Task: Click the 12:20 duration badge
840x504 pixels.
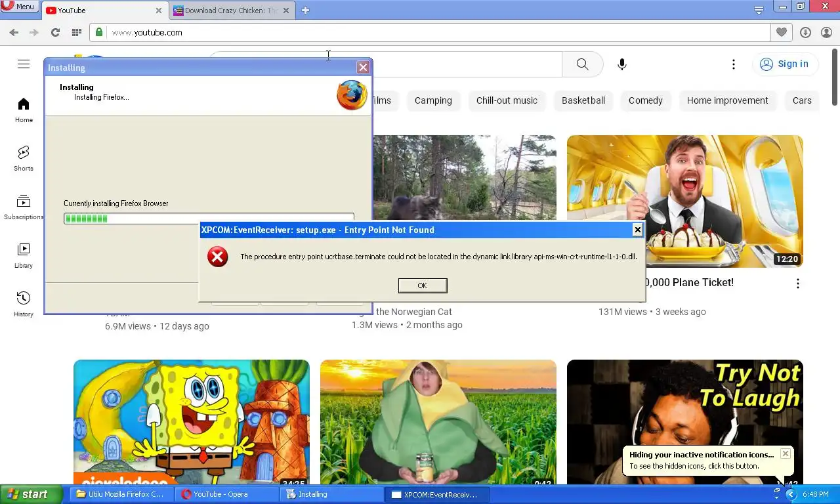Action: pyautogui.click(x=787, y=259)
